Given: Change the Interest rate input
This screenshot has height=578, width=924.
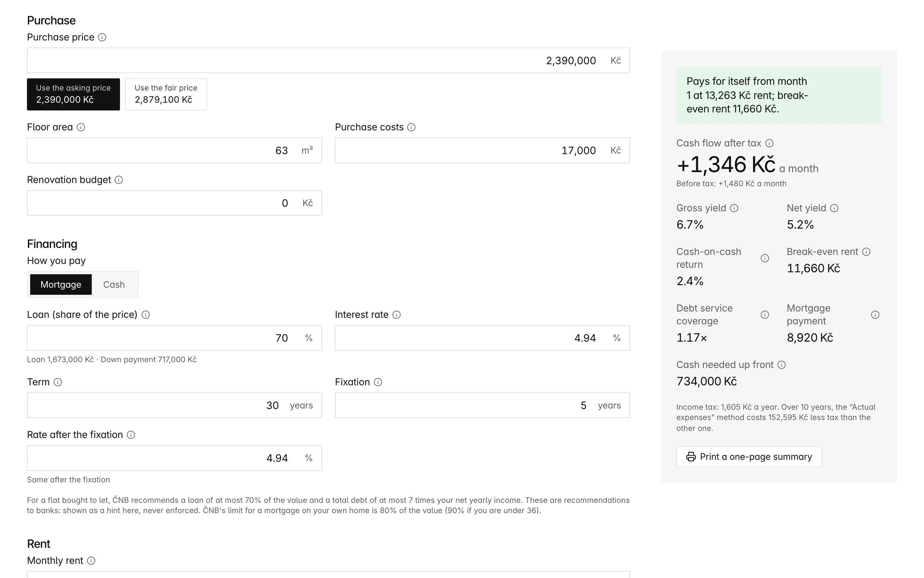Looking at the screenshot, I should 482,338.
